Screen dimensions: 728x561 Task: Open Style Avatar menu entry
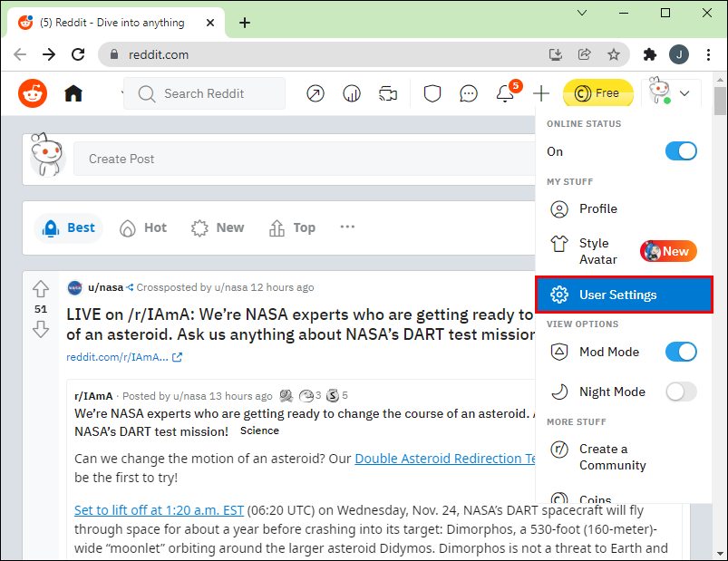click(624, 251)
